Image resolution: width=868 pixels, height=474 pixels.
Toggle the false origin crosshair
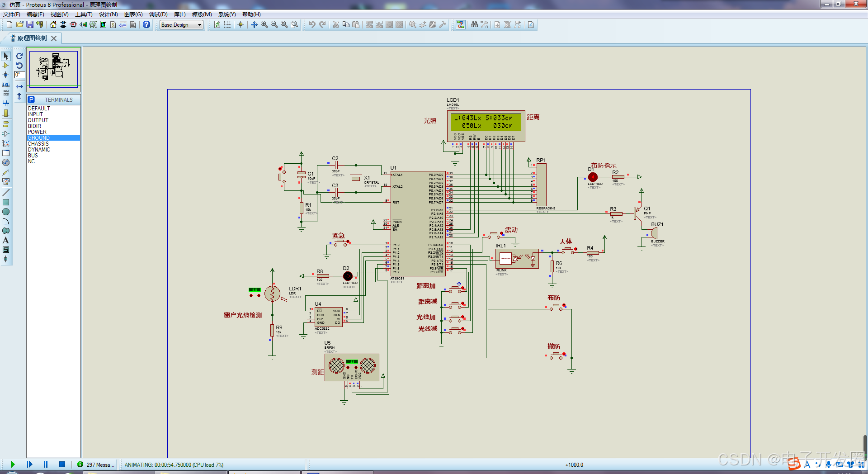click(x=241, y=24)
